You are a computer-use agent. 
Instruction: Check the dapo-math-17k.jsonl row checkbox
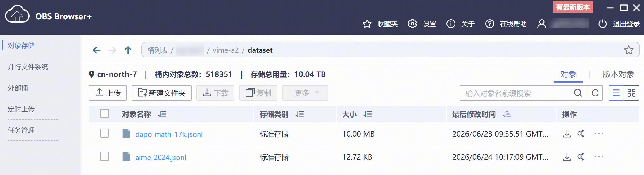coord(104,133)
